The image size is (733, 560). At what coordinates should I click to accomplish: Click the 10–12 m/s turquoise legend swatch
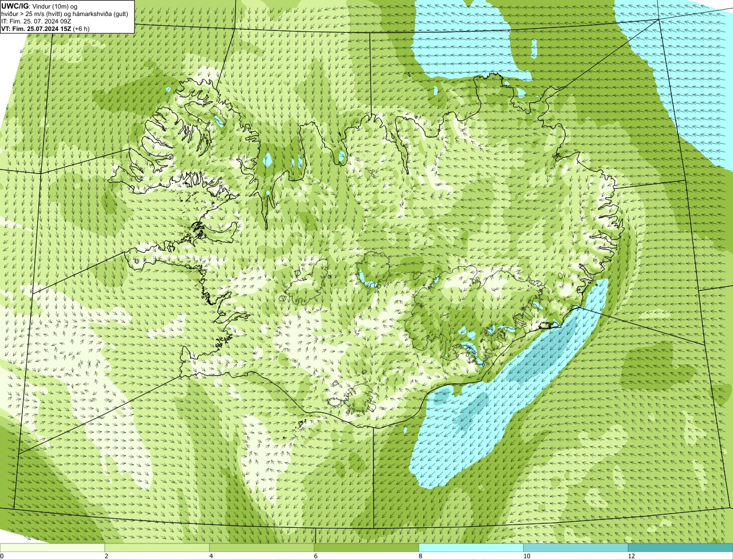tap(577, 548)
